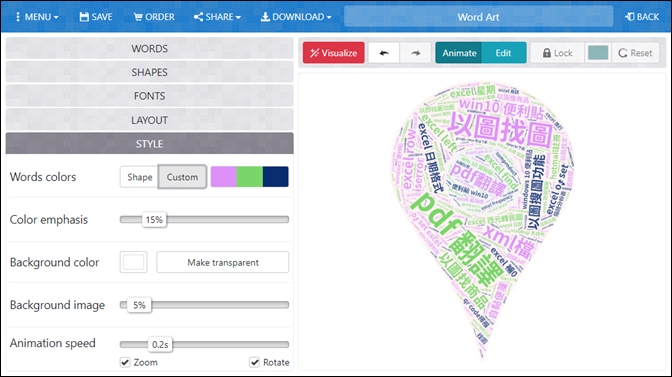
Task: Click the Word Art title field
Action: tap(478, 17)
